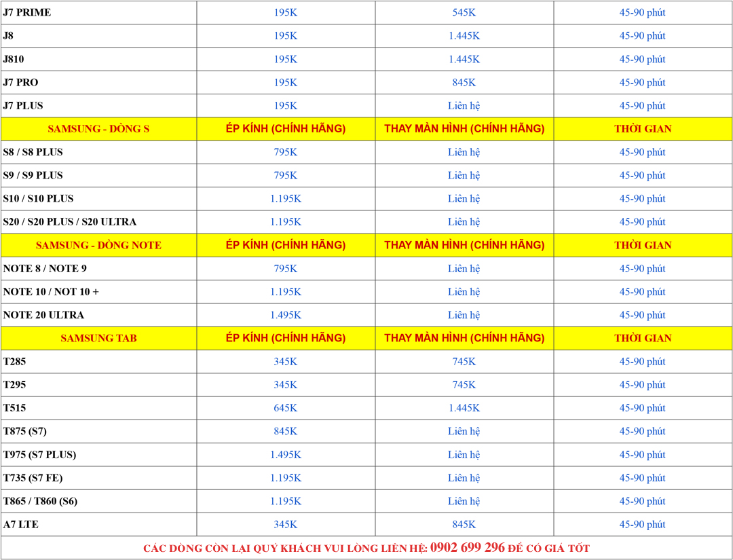Click Liên hệ in the J7 PLUS row
The image size is (733, 560).
pos(464,106)
